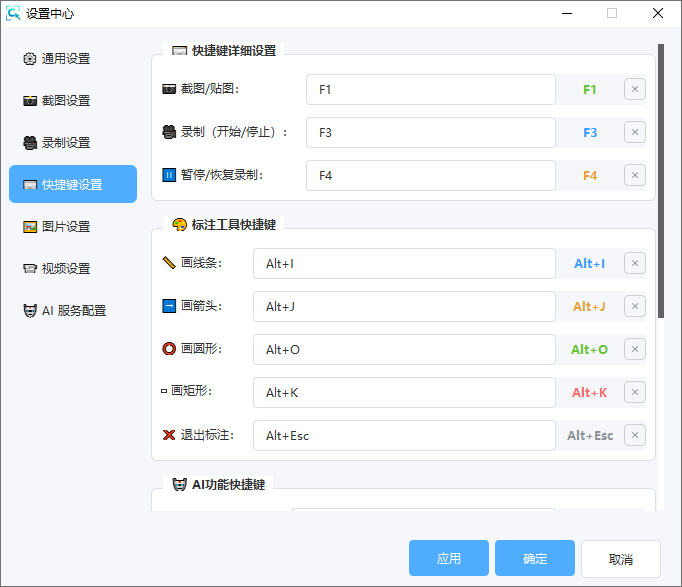The image size is (682, 587).
Task: Focus the 截图/贴图 shortcut field F1
Action: (431, 90)
